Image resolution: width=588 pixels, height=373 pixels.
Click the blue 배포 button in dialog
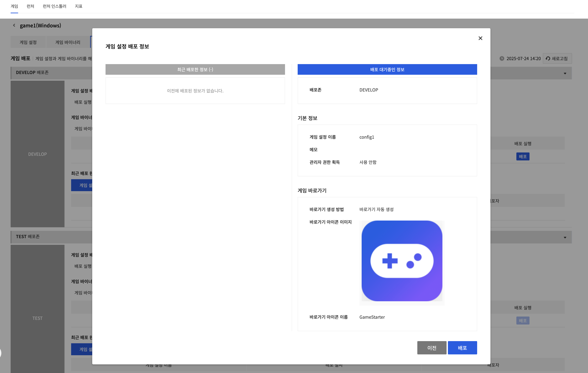coord(462,348)
